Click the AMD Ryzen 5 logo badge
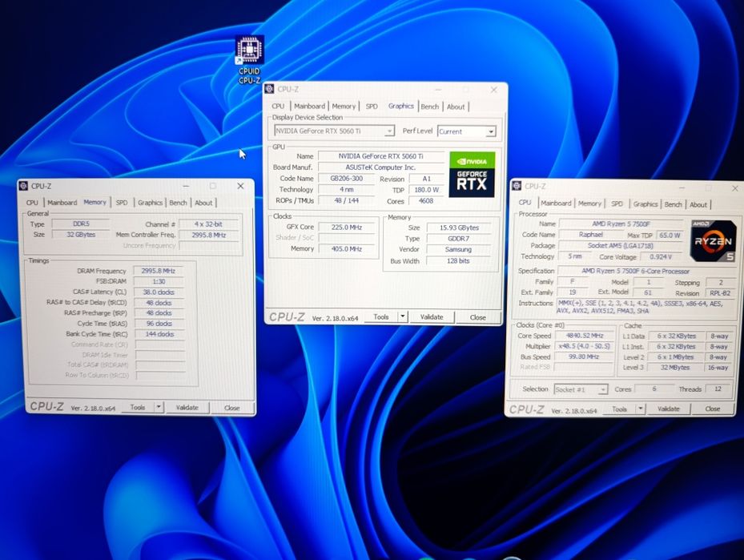Image resolution: width=744 pixels, height=560 pixels. 713,241
